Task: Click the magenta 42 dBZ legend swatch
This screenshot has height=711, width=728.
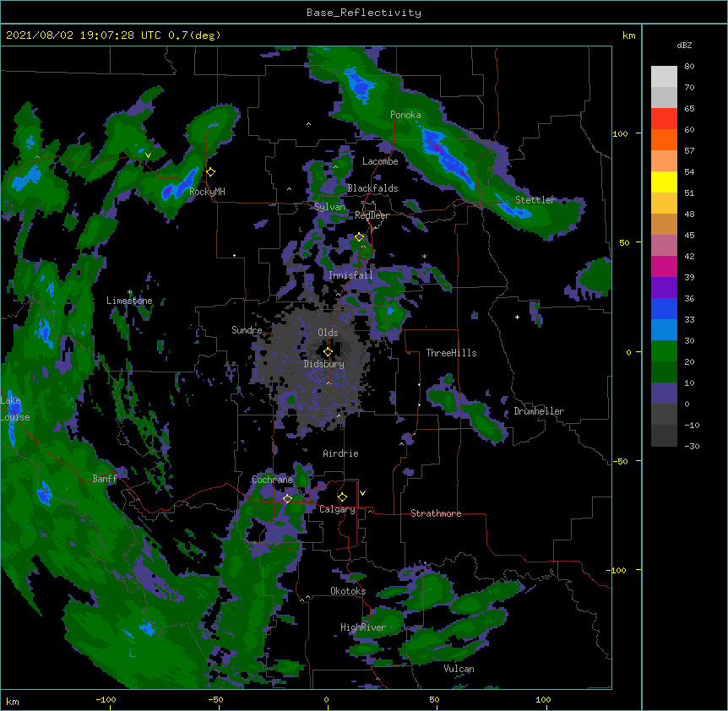Action: [664, 266]
